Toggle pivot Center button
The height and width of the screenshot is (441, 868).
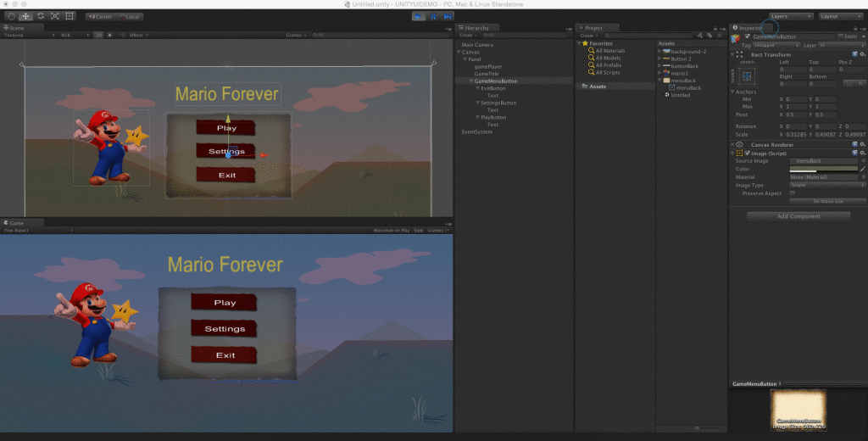click(x=100, y=17)
